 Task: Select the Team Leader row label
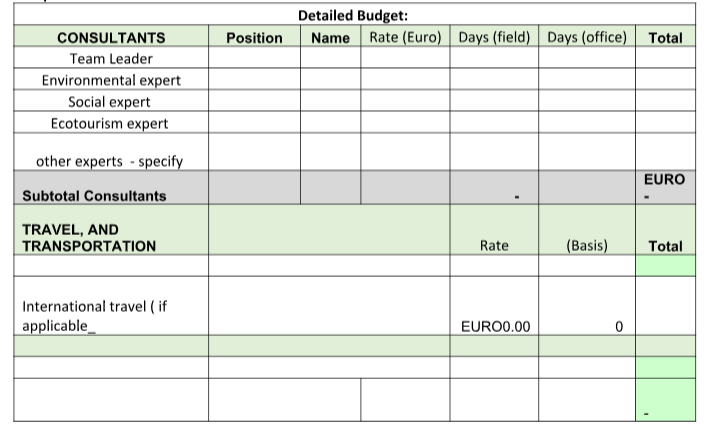pyautogui.click(x=111, y=58)
